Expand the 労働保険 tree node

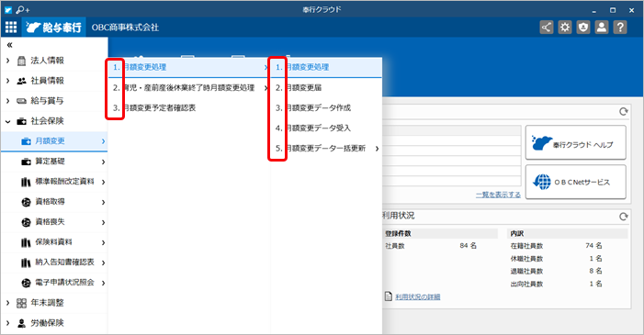7,323
